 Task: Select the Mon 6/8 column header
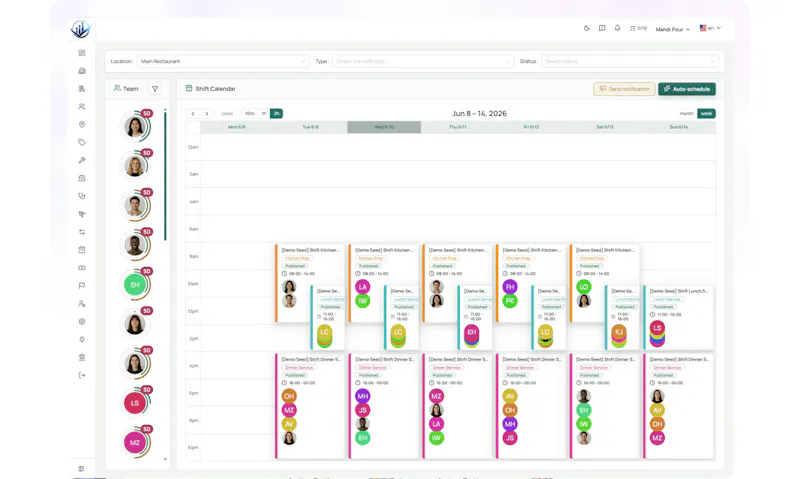pos(237,127)
